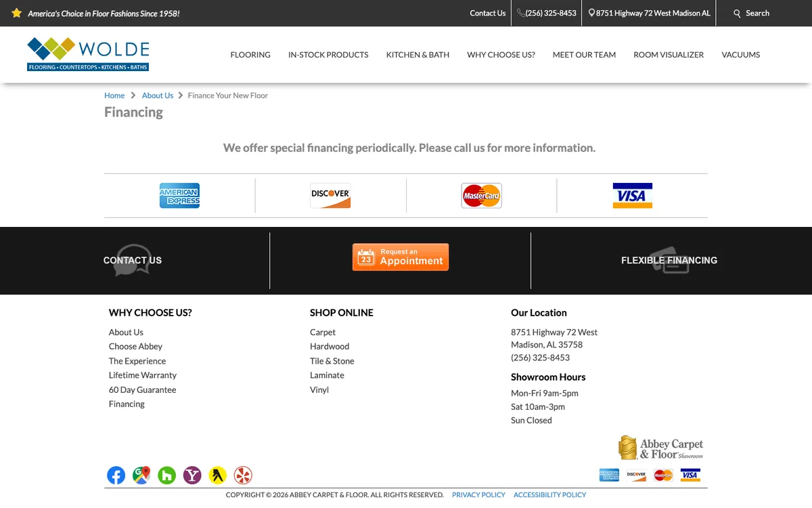Image resolution: width=812 pixels, height=508 pixels.
Task: Click the Wolde logo in the header
Action: (x=88, y=54)
